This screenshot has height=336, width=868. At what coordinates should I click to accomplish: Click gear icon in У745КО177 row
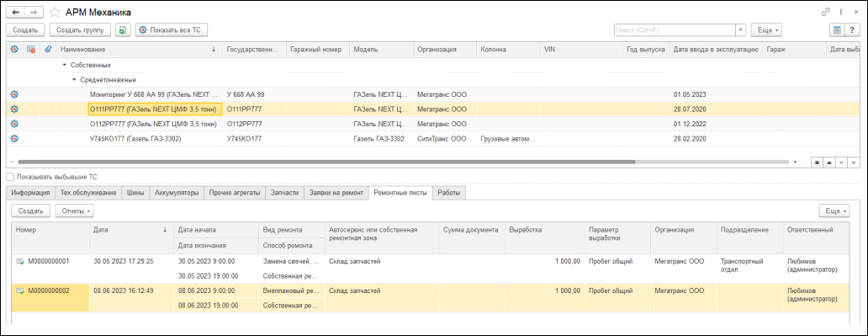[14, 139]
